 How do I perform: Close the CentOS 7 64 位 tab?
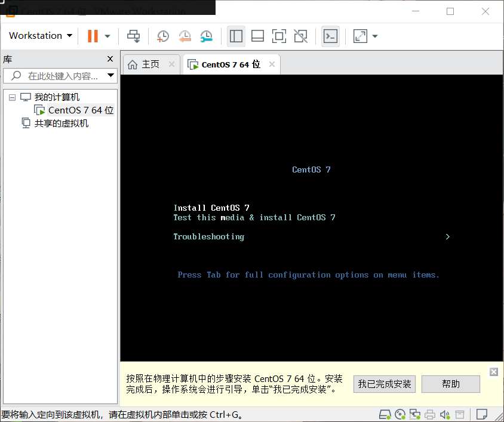tap(272, 64)
